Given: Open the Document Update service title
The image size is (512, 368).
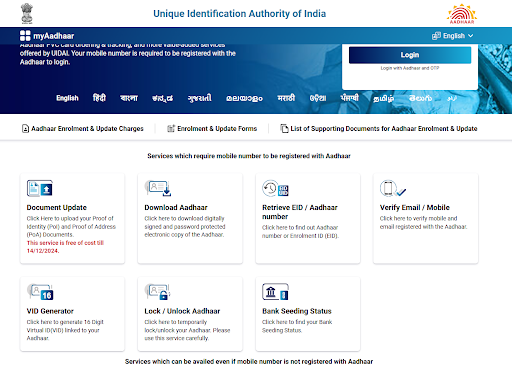Looking at the screenshot, I should (57, 207).
